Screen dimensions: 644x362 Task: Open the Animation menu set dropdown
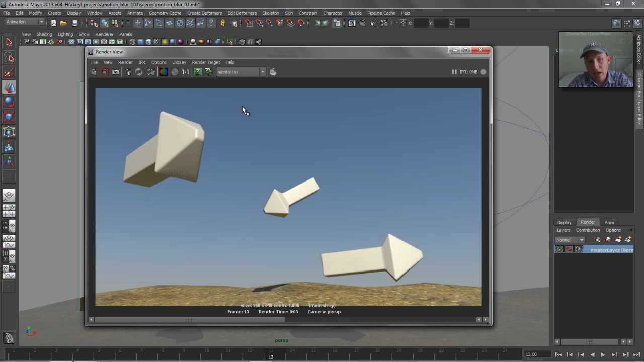pos(23,22)
